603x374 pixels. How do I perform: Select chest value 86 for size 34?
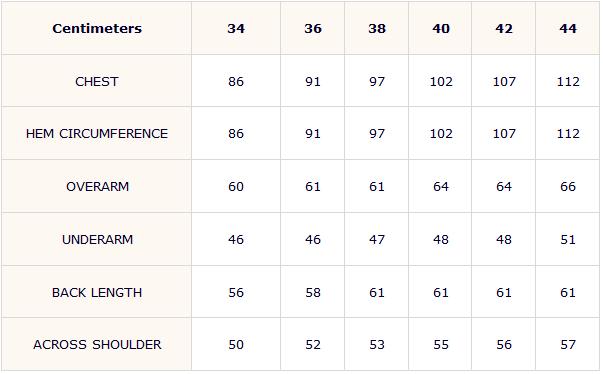click(x=236, y=81)
